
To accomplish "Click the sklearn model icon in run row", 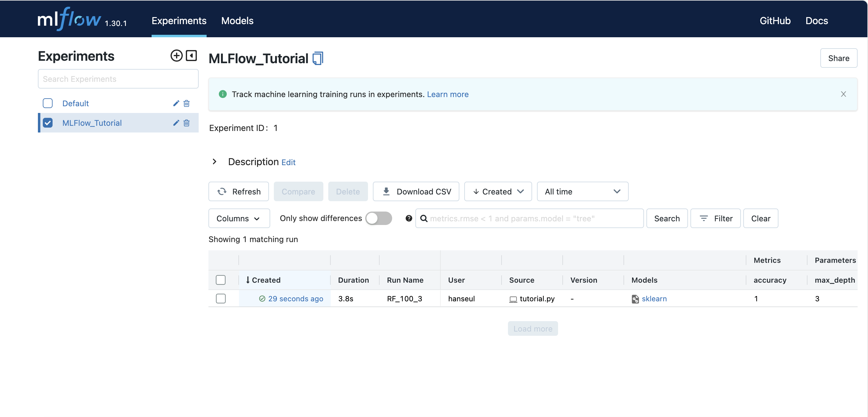I will tap(635, 299).
